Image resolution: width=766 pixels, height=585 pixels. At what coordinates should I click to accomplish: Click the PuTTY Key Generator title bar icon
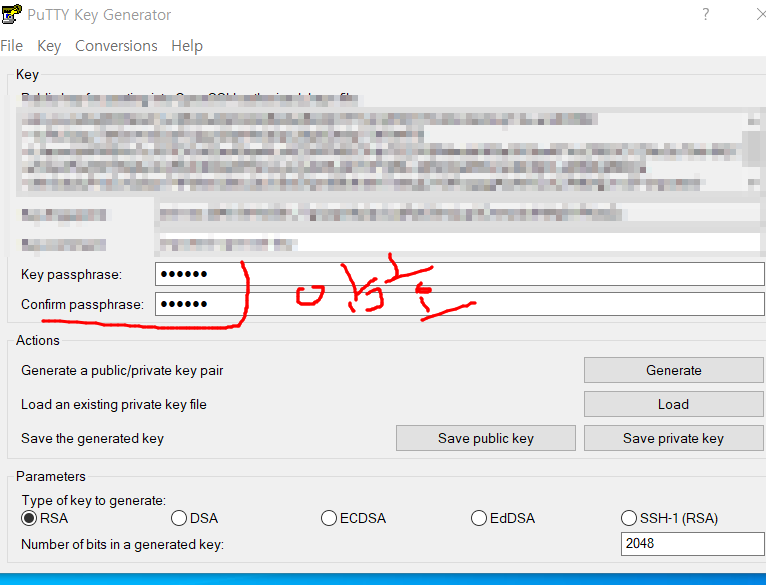[11, 14]
